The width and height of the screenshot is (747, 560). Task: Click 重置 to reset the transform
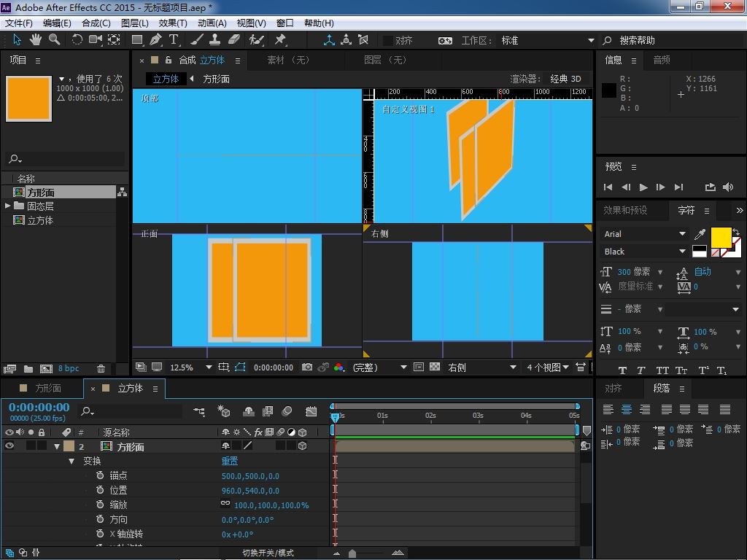click(x=230, y=462)
